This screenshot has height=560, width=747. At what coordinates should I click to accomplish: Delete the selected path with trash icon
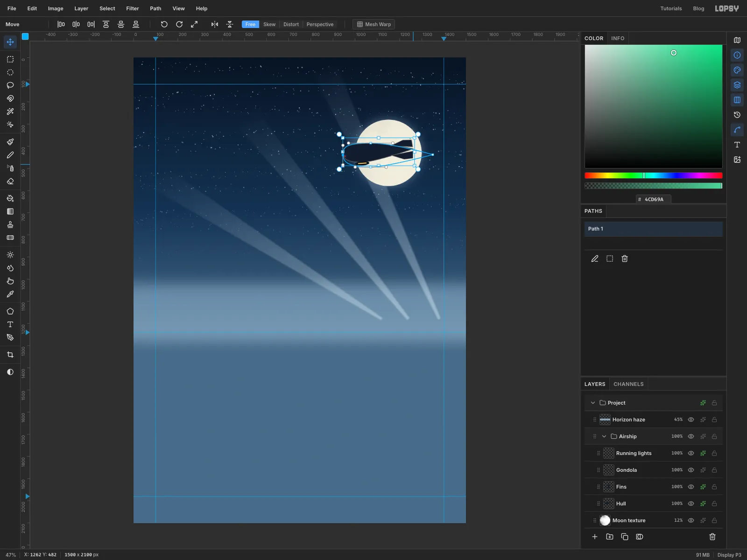point(625,259)
